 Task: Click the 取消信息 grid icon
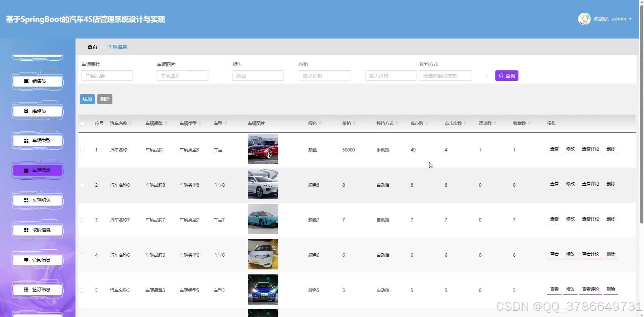(26, 230)
